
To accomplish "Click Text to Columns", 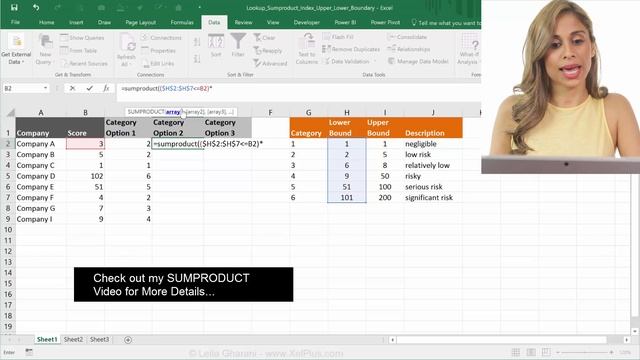I will (307, 49).
